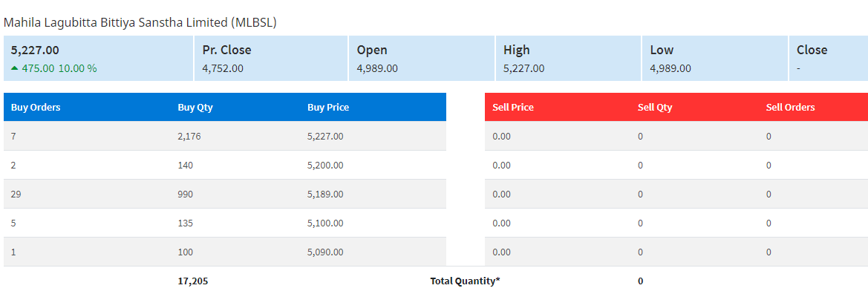Image resolution: width=868 pixels, height=291 pixels.
Task: Select the Buy Orders column header
Action: [36, 108]
